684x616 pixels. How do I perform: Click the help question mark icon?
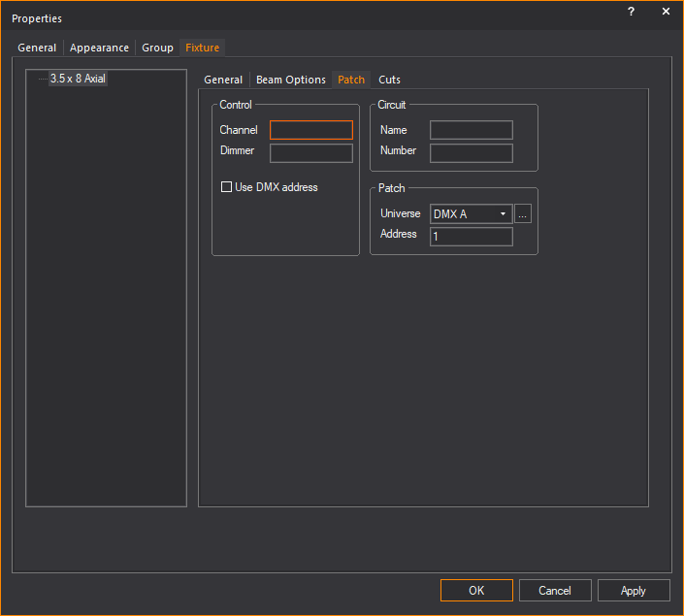click(x=631, y=12)
